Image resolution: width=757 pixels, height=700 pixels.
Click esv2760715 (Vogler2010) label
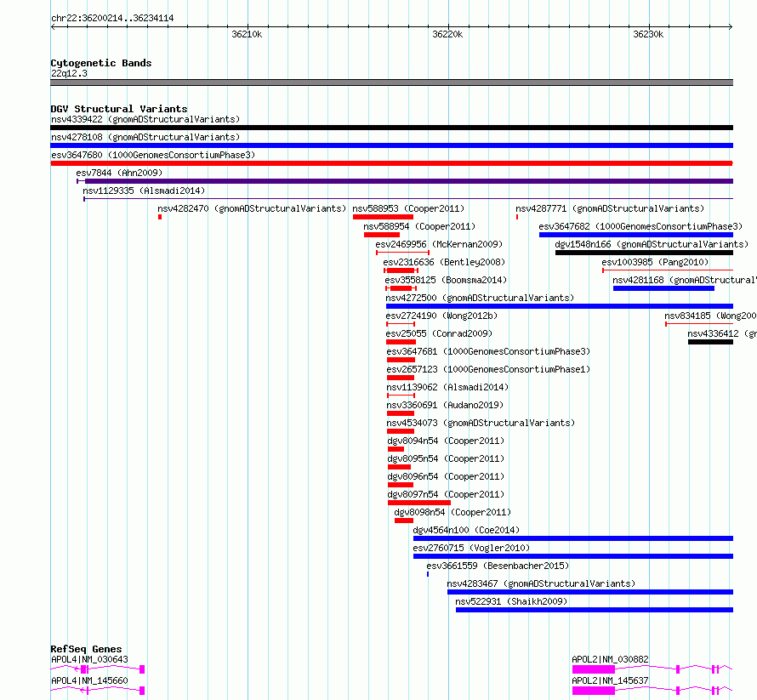pos(471,548)
